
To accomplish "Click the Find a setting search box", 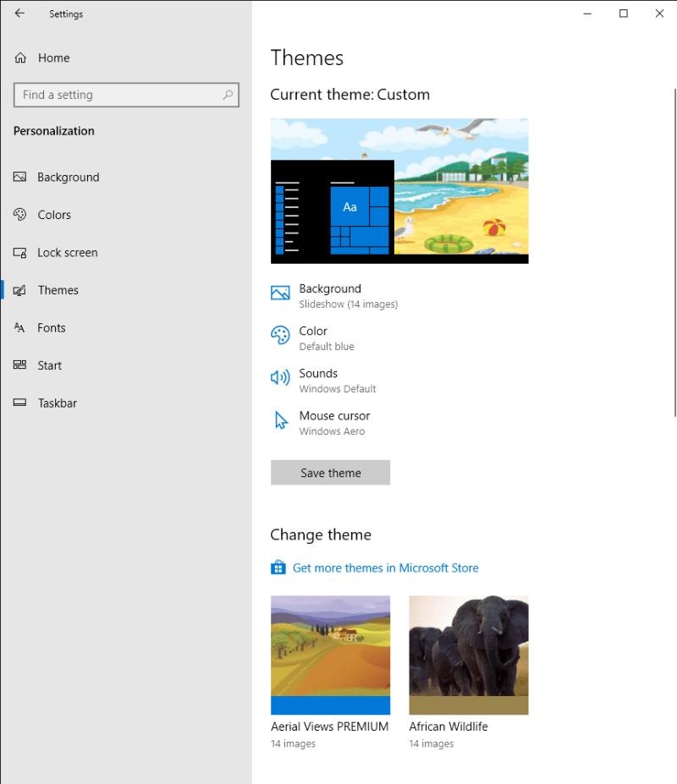I will (x=126, y=95).
